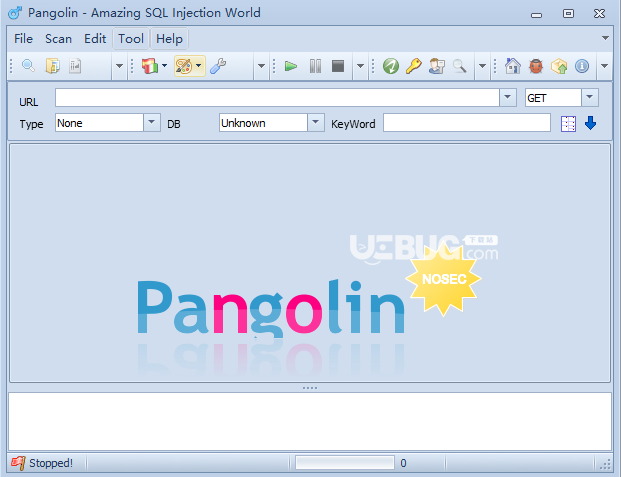621x477 pixels.
Task: Minimize the Pangolin window
Action: point(536,14)
